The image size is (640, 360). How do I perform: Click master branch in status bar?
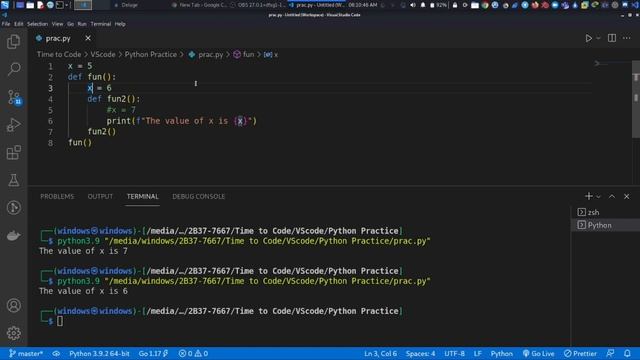pyautogui.click(x=26, y=353)
